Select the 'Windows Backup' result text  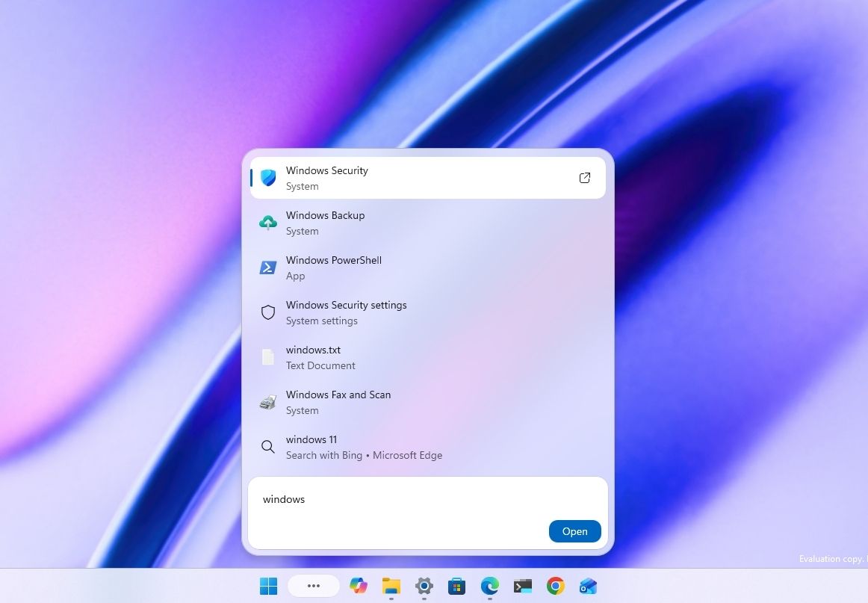point(325,215)
